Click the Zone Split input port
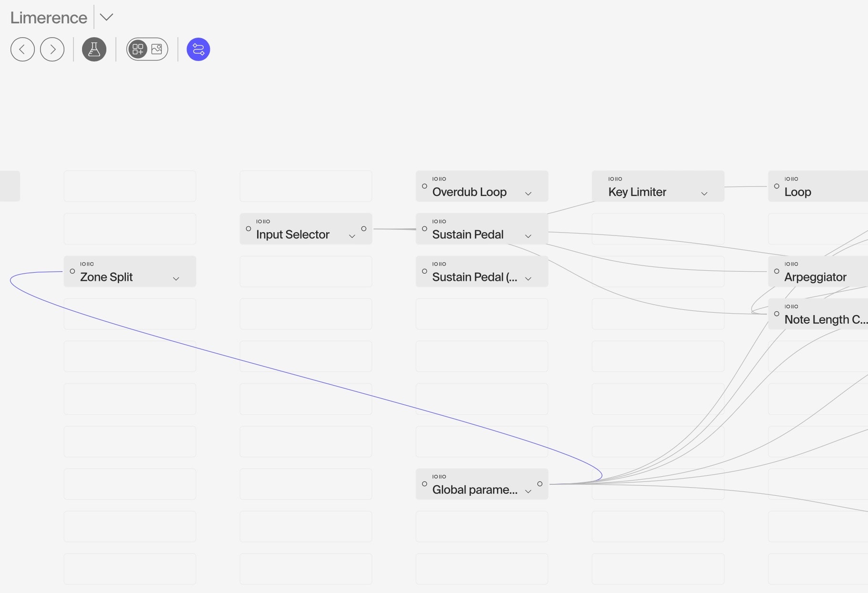Screen dimensions: 868x593 (x=72, y=271)
